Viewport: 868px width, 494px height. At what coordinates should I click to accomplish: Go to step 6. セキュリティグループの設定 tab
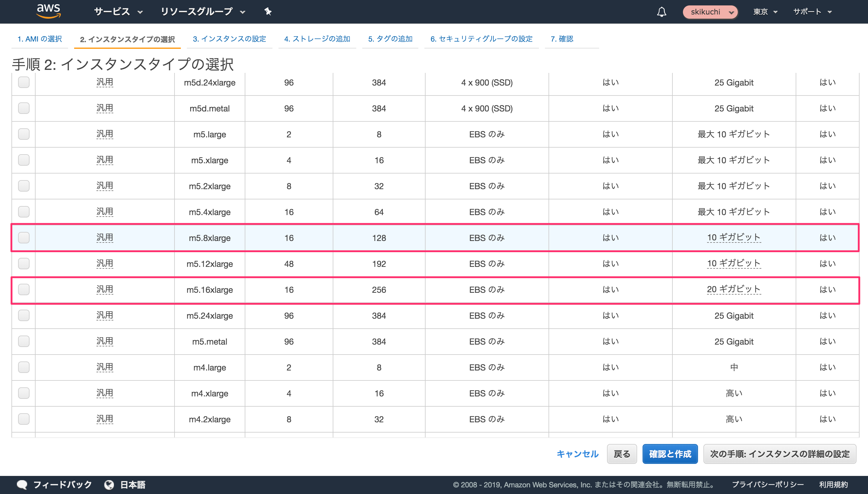[x=481, y=39]
